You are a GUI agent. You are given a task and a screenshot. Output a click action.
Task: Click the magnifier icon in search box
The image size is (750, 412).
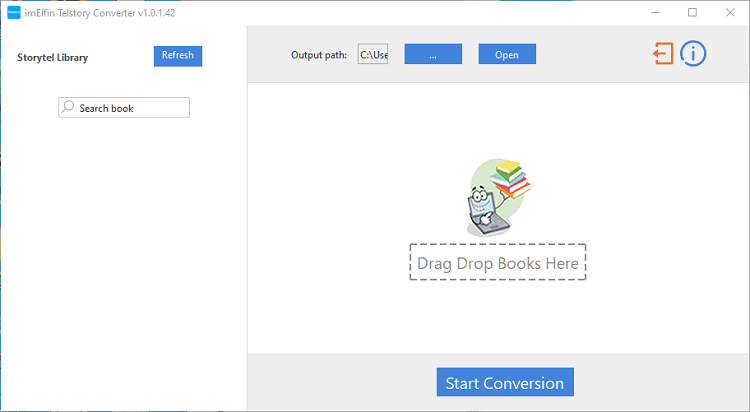(x=68, y=108)
